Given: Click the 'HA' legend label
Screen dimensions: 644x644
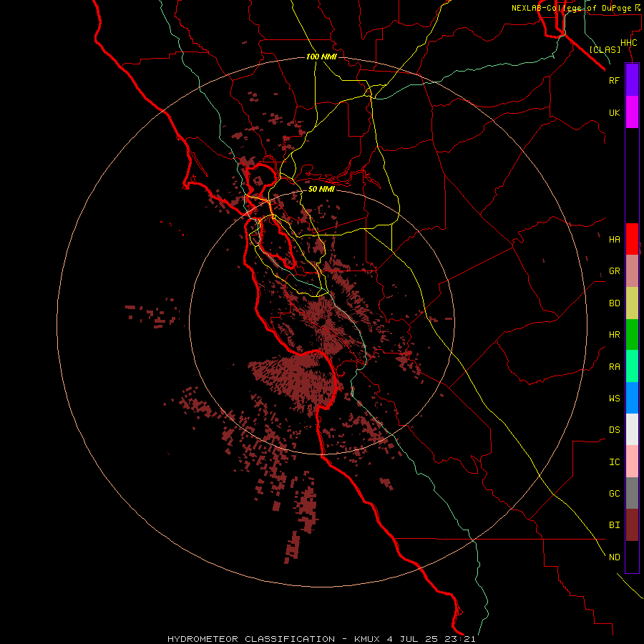Looking at the screenshot, I should tap(614, 239).
